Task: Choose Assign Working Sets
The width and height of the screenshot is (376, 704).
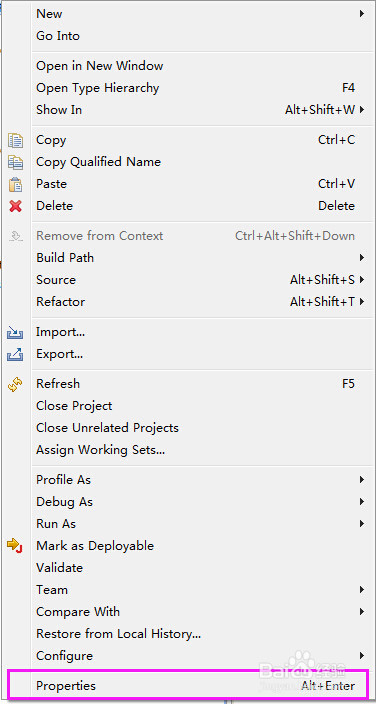Action: click(x=101, y=450)
